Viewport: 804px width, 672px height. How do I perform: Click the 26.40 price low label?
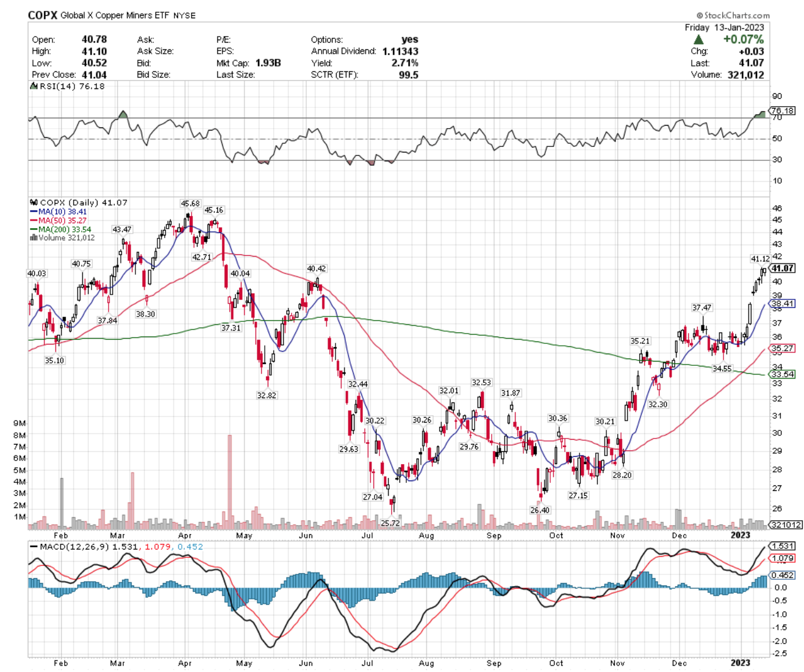[x=539, y=510]
